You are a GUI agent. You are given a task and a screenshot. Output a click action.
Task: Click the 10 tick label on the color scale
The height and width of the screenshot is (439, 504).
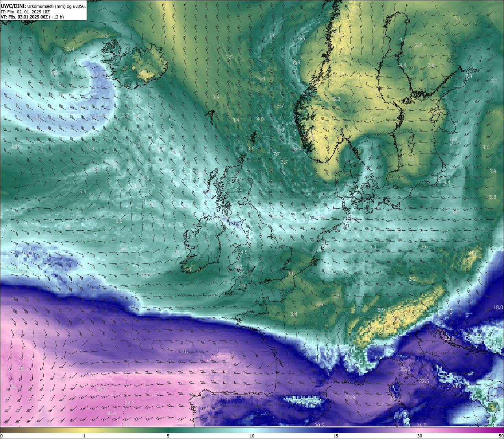pos(252,436)
